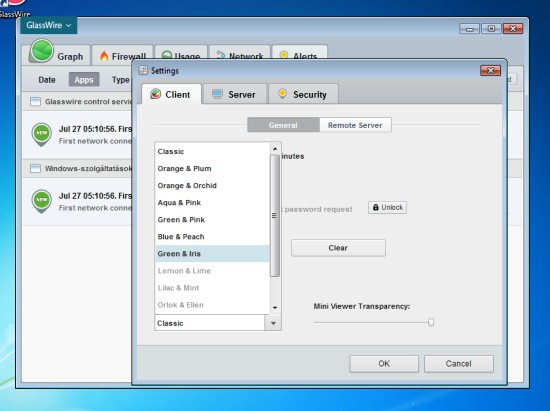Click the Security tab yellow bulb icon
The width and height of the screenshot is (550, 411).
[282, 94]
